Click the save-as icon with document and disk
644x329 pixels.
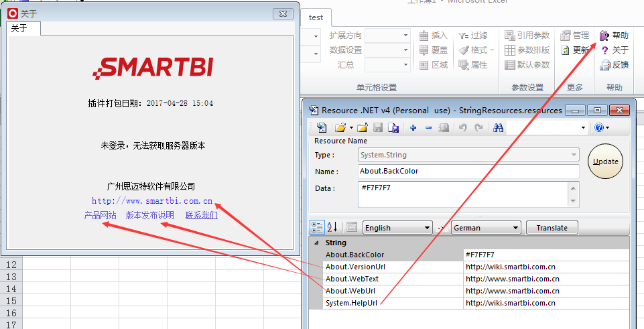tap(393, 128)
